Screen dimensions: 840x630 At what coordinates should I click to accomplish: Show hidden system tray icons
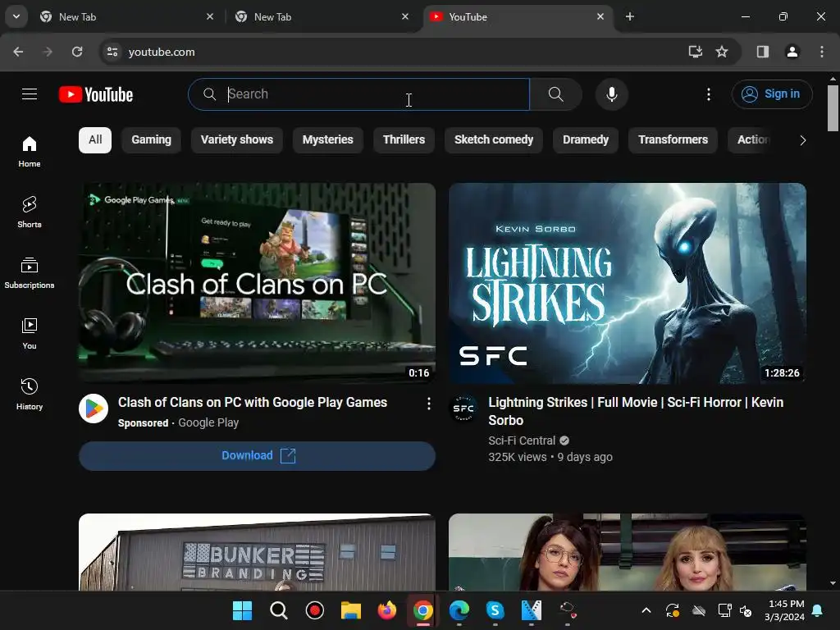646,610
